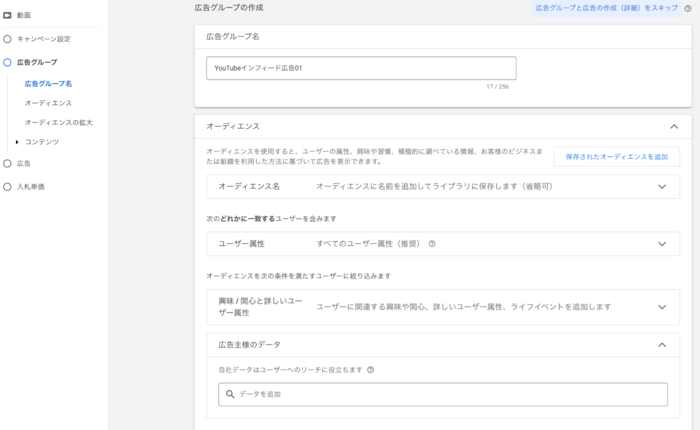
Task: Open 広告グループ名 in the sidebar
Action: (48, 84)
